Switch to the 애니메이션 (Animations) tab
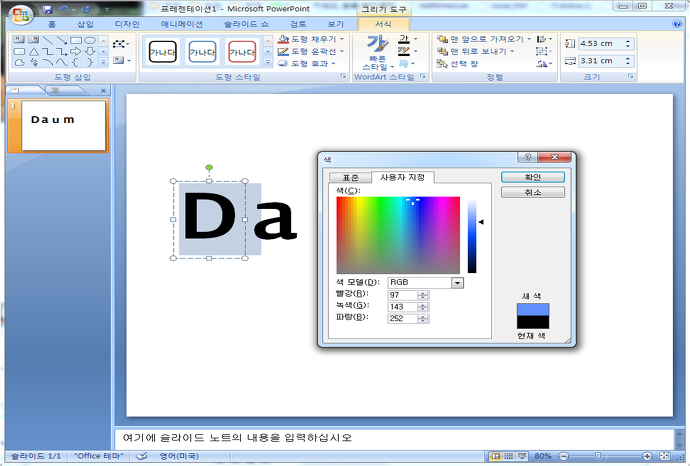690x466 pixels. (x=182, y=24)
